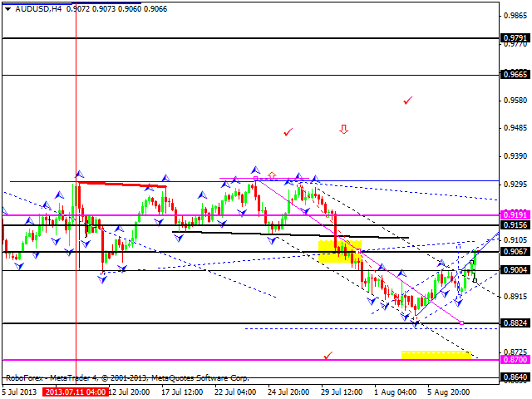
Task: Click the red down arrow marker
Action: click(343, 129)
